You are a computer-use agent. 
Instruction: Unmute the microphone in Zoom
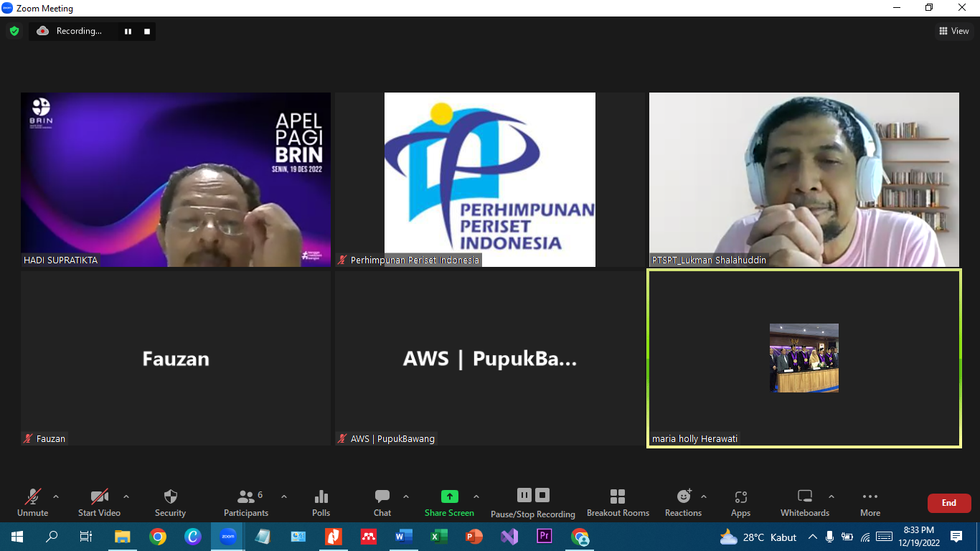pyautogui.click(x=33, y=502)
